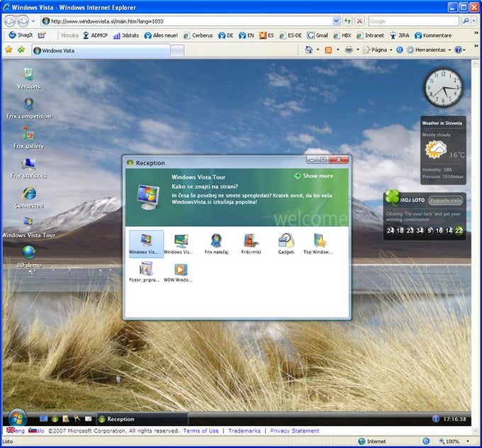Click the Show more link
This screenshot has height=448, width=482.
tap(313, 176)
